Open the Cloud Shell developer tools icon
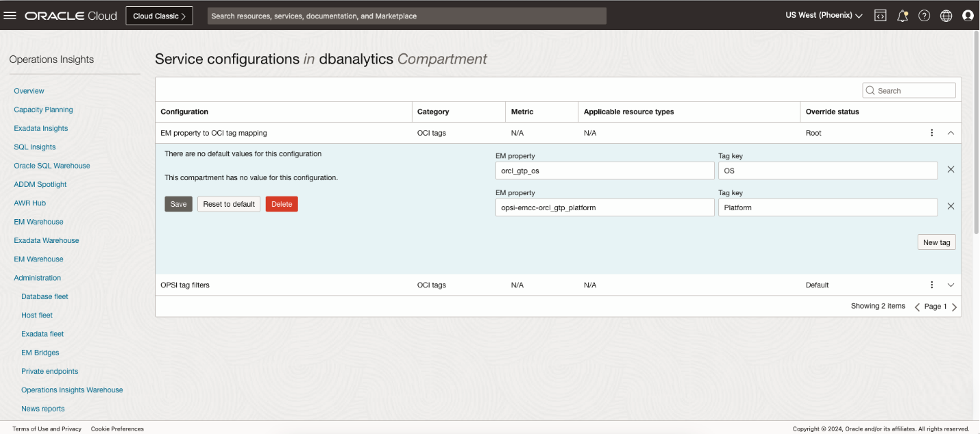This screenshot has height=434, width=980. [x=881, y=16]
